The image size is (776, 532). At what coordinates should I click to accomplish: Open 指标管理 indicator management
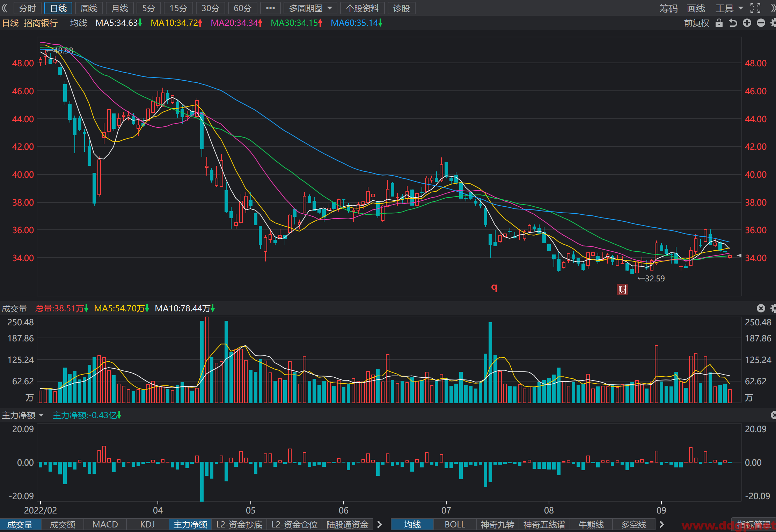tap(754, 524)
